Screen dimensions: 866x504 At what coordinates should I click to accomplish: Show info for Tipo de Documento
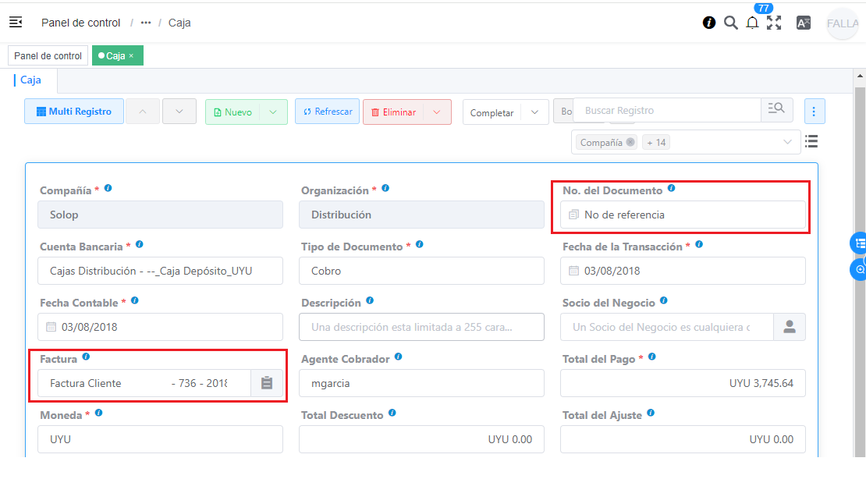tap(420, 244)
